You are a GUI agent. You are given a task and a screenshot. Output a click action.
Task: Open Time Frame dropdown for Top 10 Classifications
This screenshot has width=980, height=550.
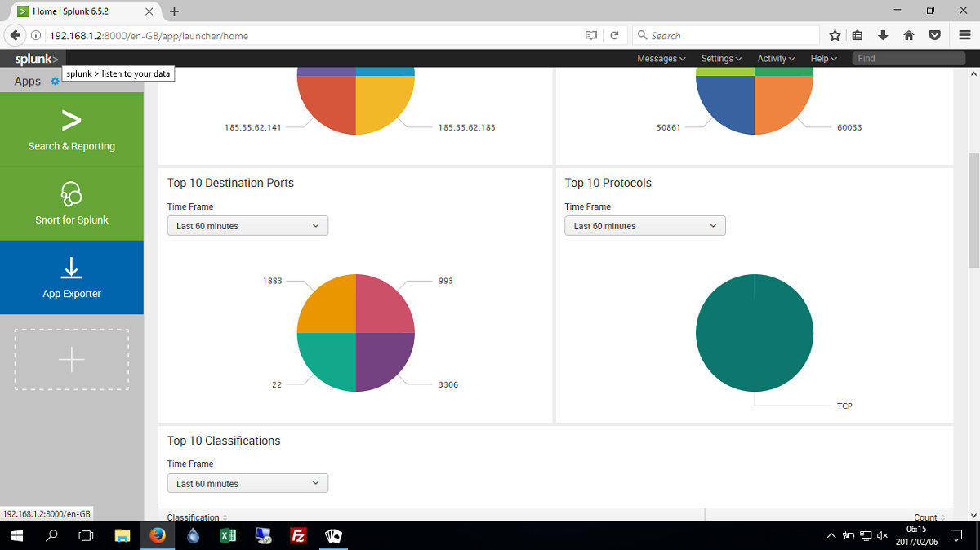[x=247, y=482]
